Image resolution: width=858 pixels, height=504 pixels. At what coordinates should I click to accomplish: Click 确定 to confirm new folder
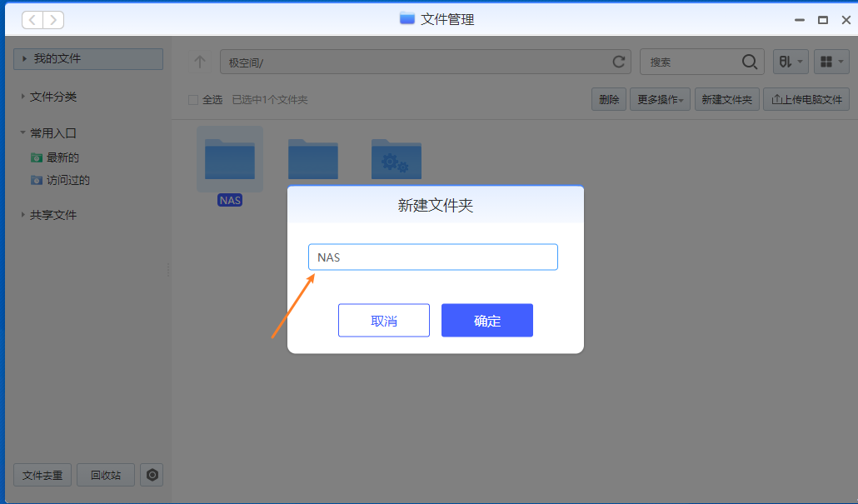pos(487,321)
